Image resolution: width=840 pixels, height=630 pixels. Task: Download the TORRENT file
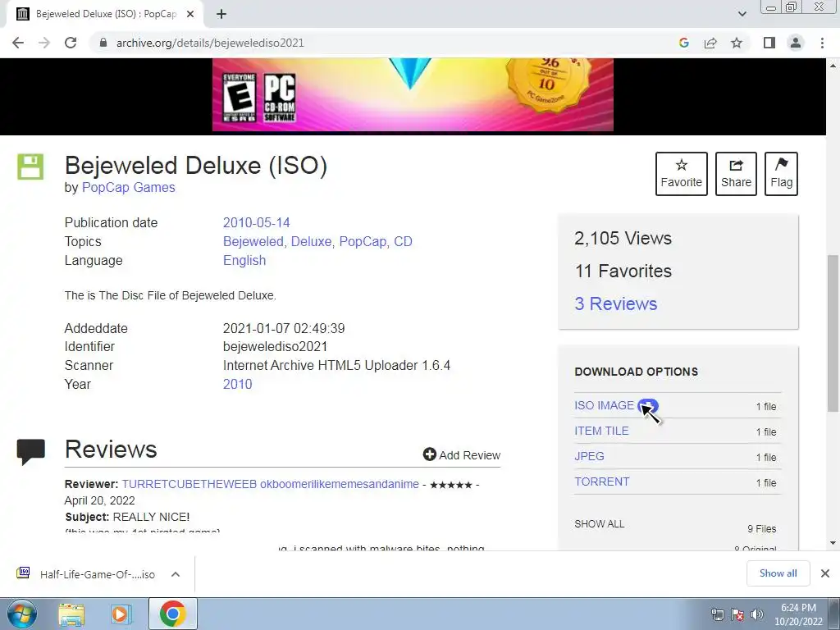(602, 482)
